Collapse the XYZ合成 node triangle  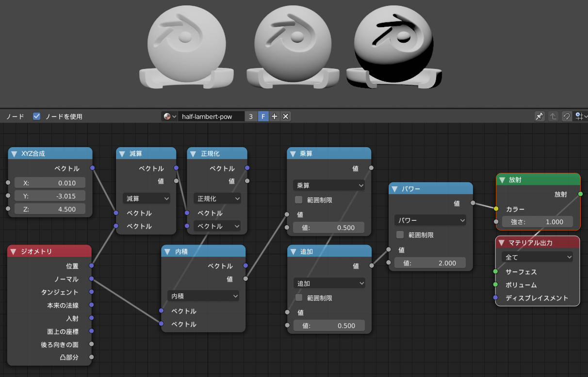point(14,154)
